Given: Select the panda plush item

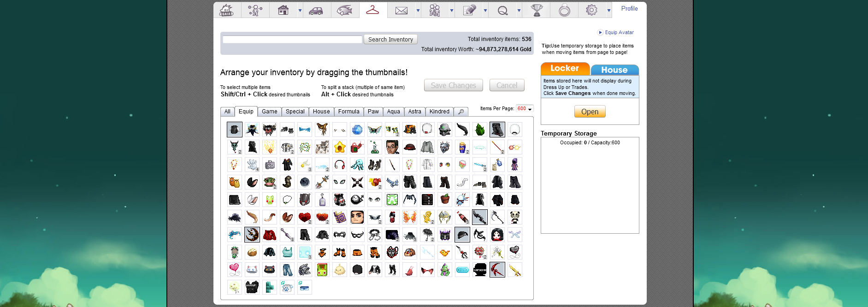Looking at the screenshot, I should (x=515, y=217).
